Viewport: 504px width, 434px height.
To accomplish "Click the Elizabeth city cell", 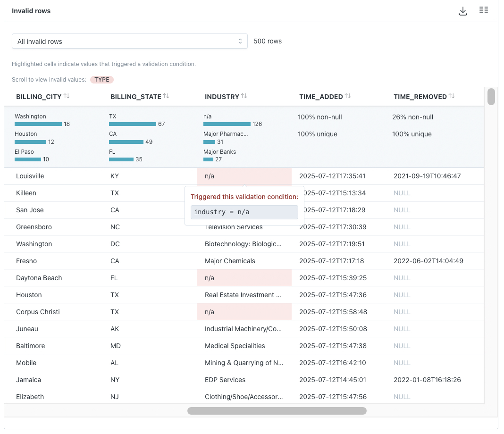I will coord(30,397).
